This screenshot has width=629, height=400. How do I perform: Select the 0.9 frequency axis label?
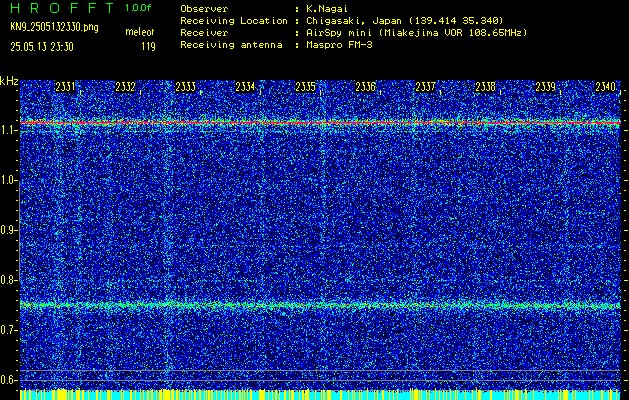click(x=7, y=230)
